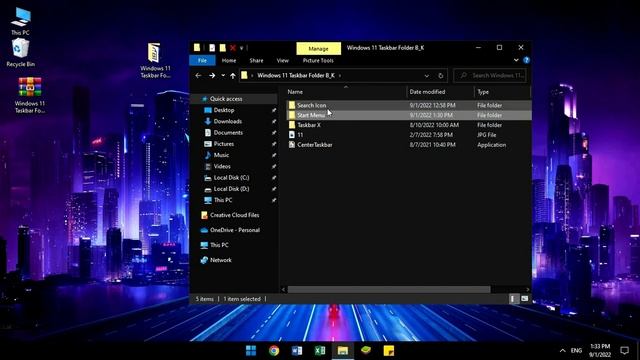Launch Microsoft Word from taskbar
Image resolution: width=640 pixels, height=360 pixels.
tap(297, 351)
